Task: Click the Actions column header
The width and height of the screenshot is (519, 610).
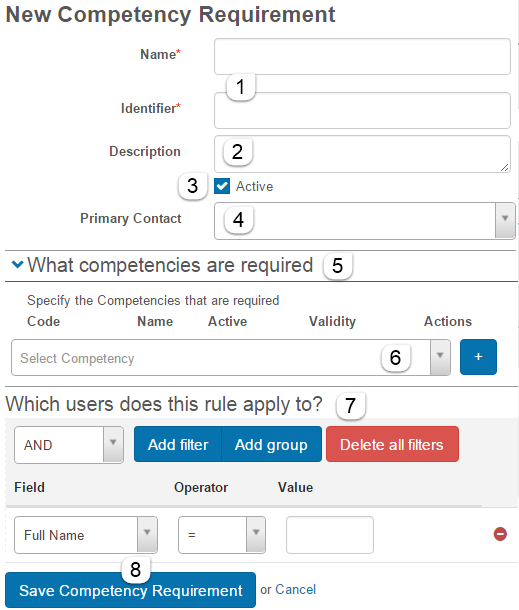Action: (x=448, y=322)
